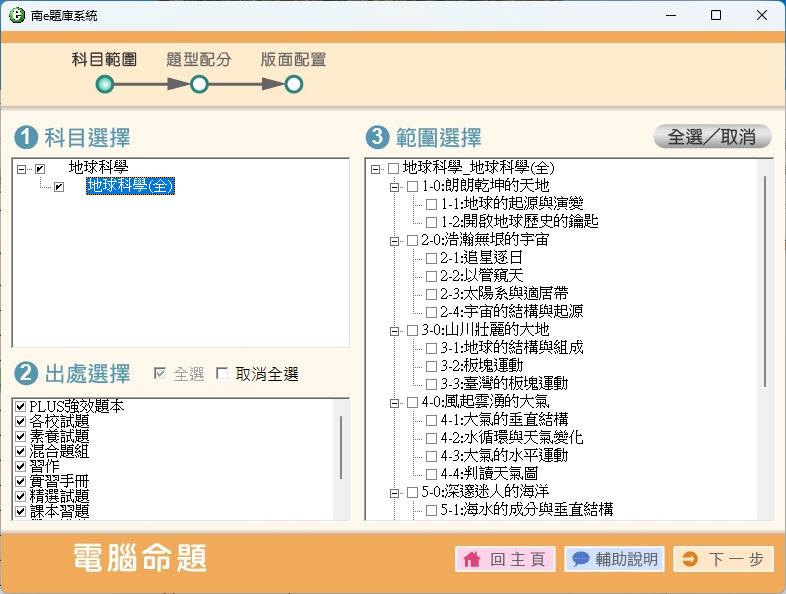Click the home icon on 回主頁 button
The width and height of the screenshot is (786, 594).
click(472, 559)
